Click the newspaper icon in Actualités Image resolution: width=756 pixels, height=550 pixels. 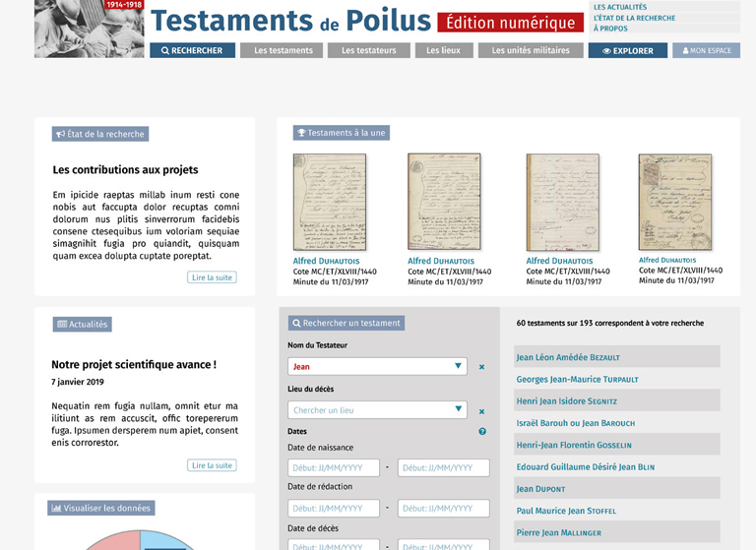62,325
